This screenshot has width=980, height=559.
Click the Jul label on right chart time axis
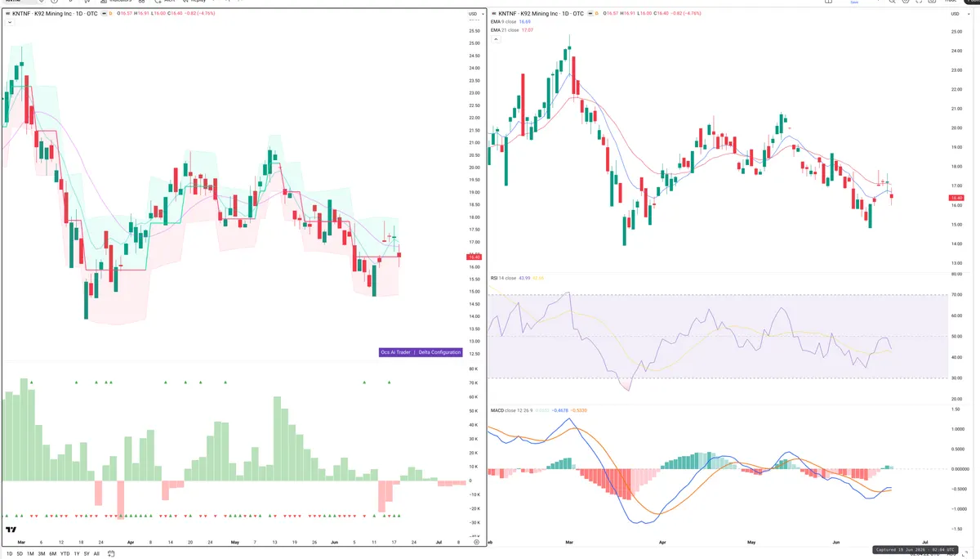[924, 542]
